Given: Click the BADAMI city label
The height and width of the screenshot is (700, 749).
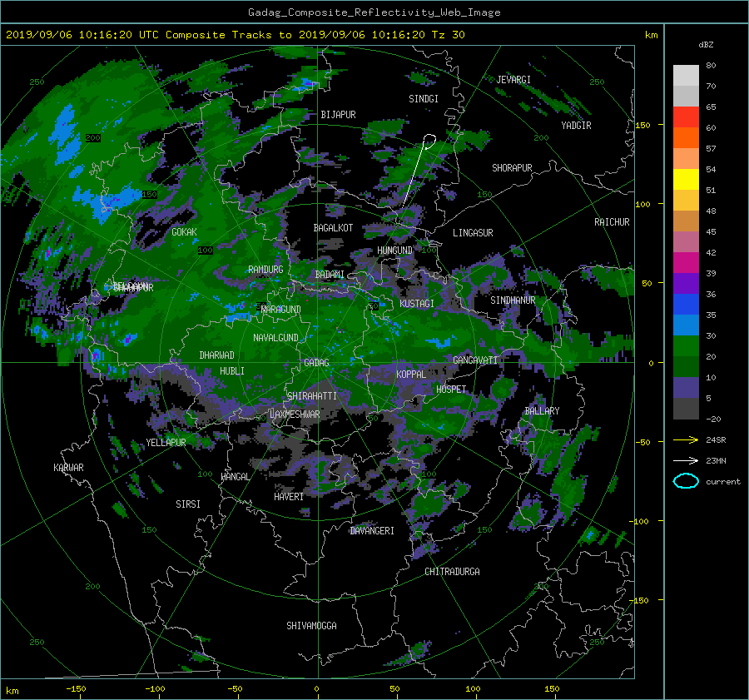Looking at the screenshot, I should click(330, 275).
